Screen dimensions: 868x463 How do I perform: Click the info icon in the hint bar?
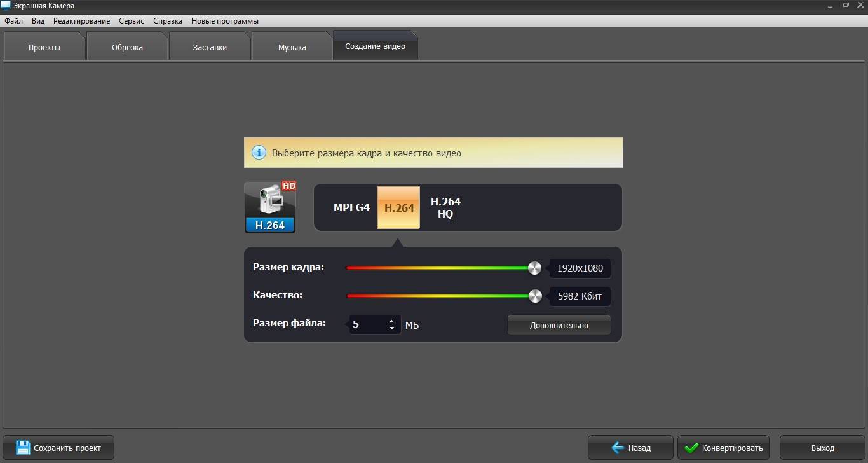[x=259, y=153]
